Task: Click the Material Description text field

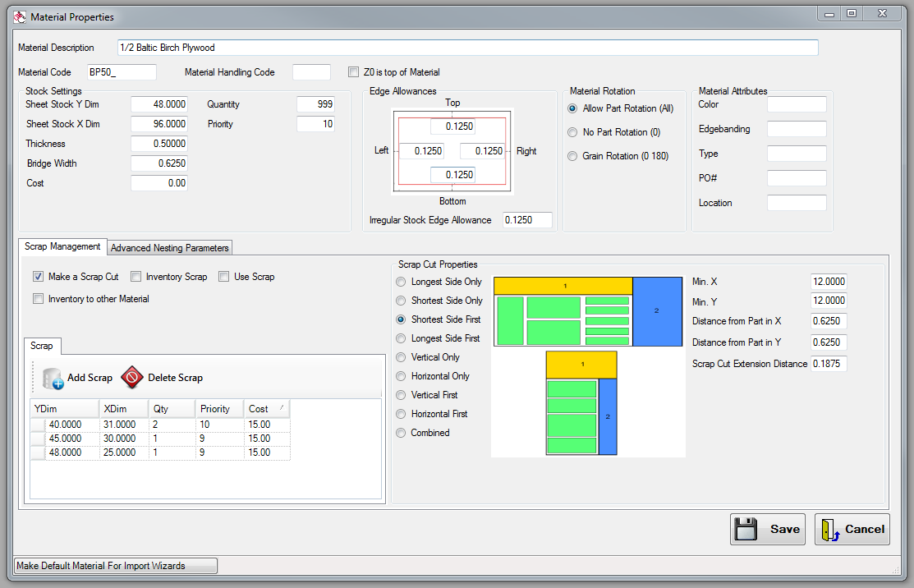Action: (467, 48)
